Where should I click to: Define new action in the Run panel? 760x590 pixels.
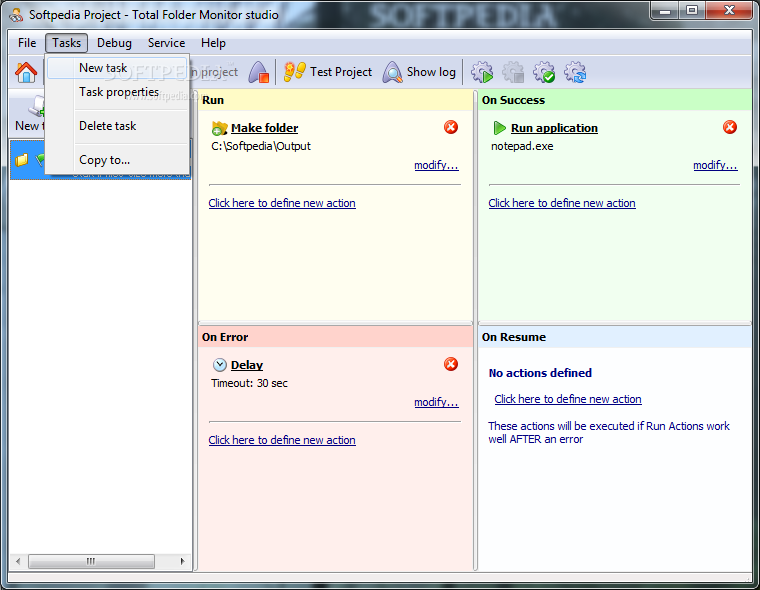click(x=282, y=203)
